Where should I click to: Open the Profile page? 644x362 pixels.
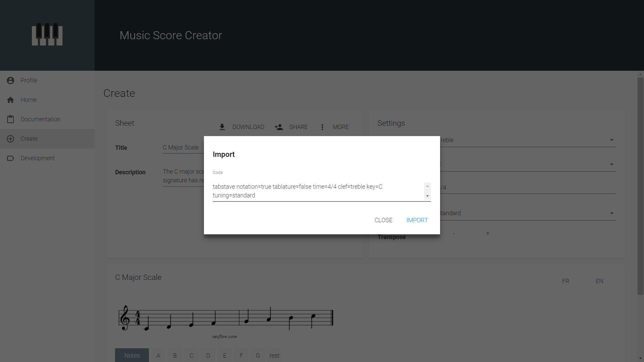pos(29,80)
